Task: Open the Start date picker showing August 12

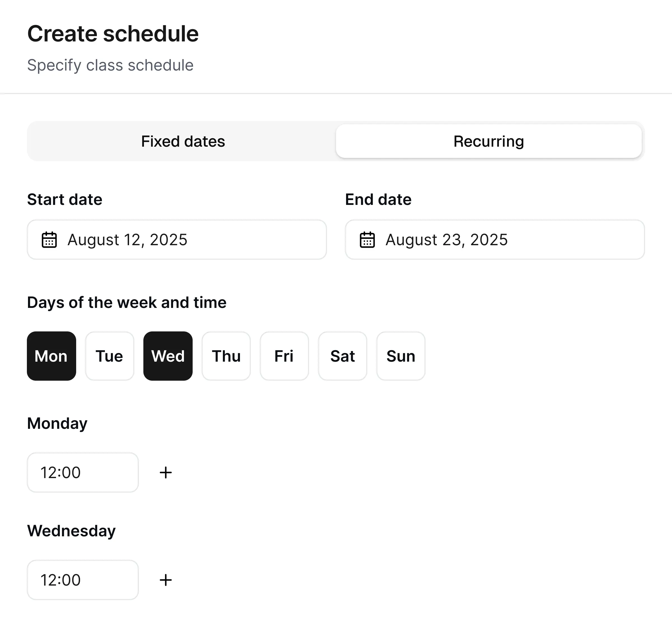Action: (177, 240)
